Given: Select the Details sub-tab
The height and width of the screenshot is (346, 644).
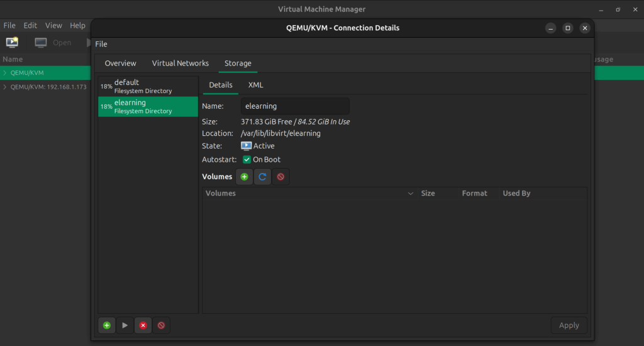Looking at the screenshot, I should (221, 85).
